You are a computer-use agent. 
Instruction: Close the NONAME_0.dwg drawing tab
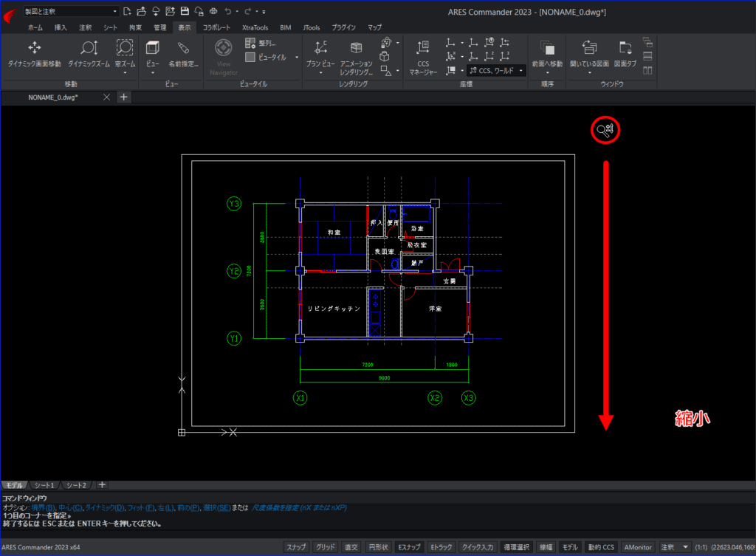[106, 97]
